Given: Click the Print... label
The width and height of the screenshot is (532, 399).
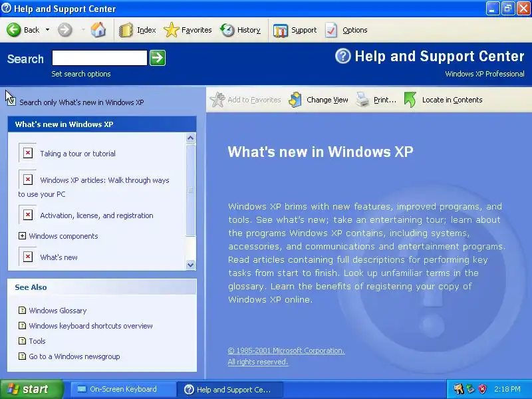Looking at the screenshot, I should [385, 100].
